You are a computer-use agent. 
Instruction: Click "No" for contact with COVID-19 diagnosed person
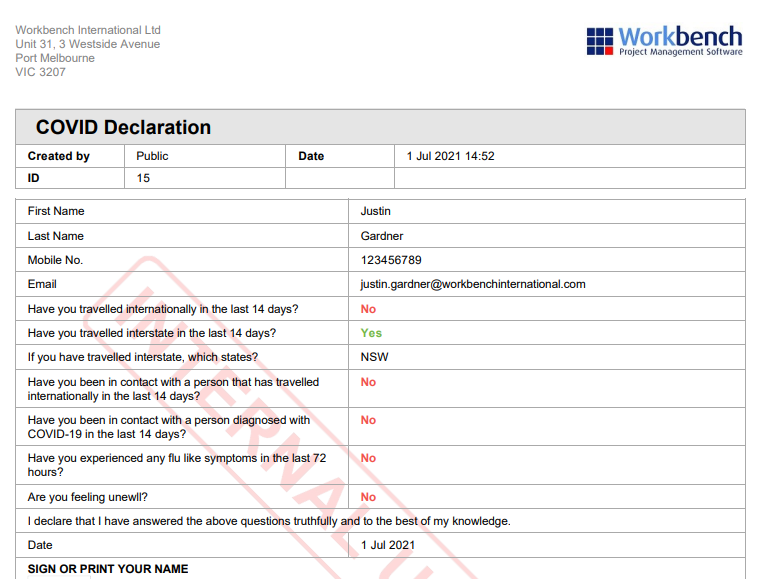pos(368,420)
